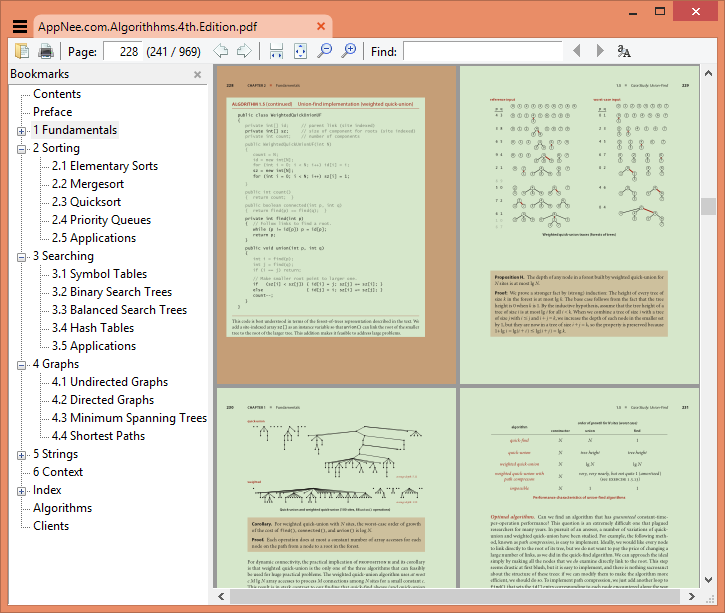Click the page 231 thumbnail
725x613 pixels.
pos(579,488)
